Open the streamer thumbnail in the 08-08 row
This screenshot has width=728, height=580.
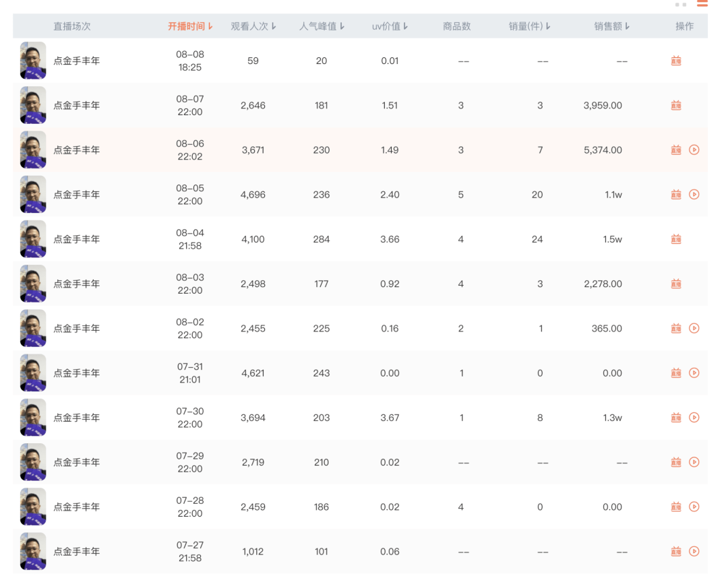point(33,61)
